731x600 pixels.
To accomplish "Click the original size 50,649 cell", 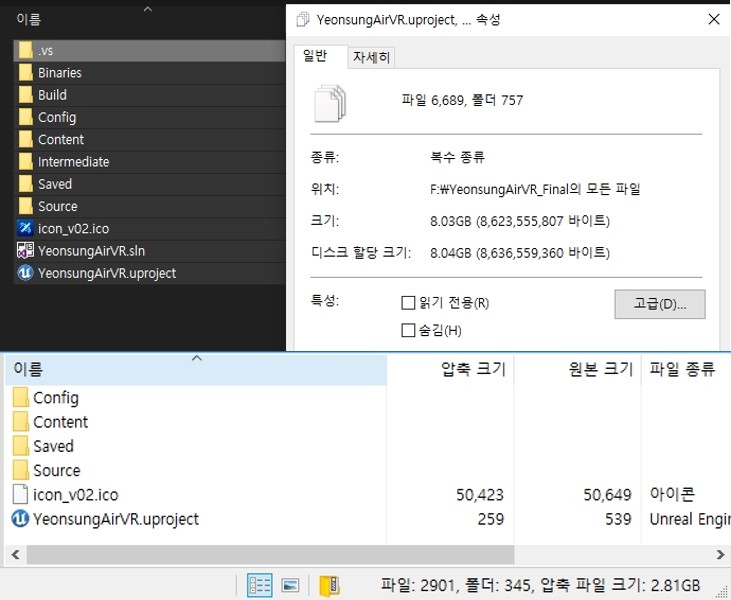I will 607,495.
